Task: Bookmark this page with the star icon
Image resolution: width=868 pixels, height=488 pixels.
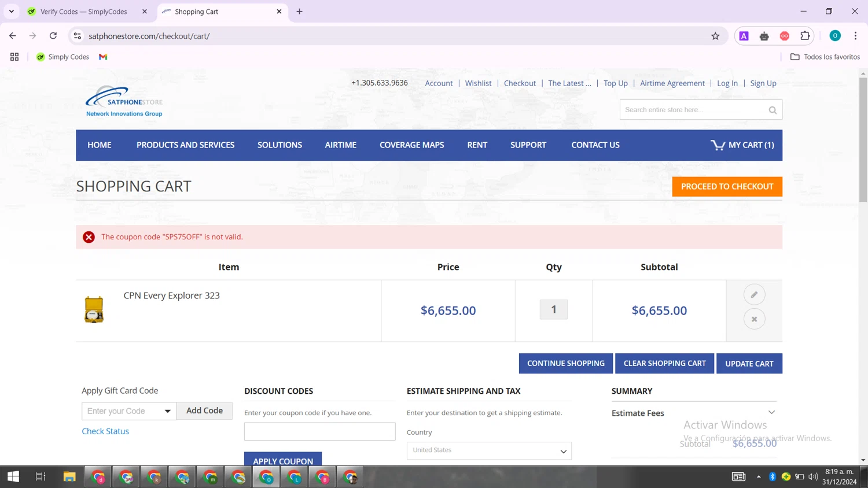Action: (715, 36)
